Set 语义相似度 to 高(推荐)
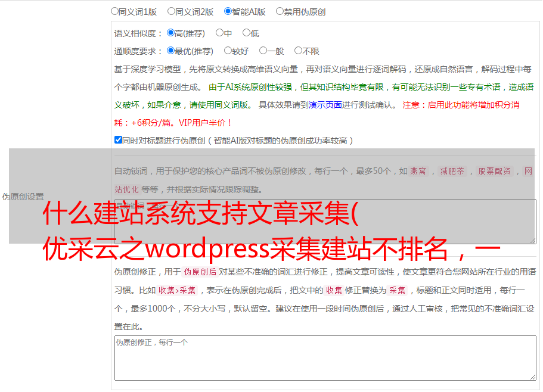The image size is (543, 392). pos(170,33)
